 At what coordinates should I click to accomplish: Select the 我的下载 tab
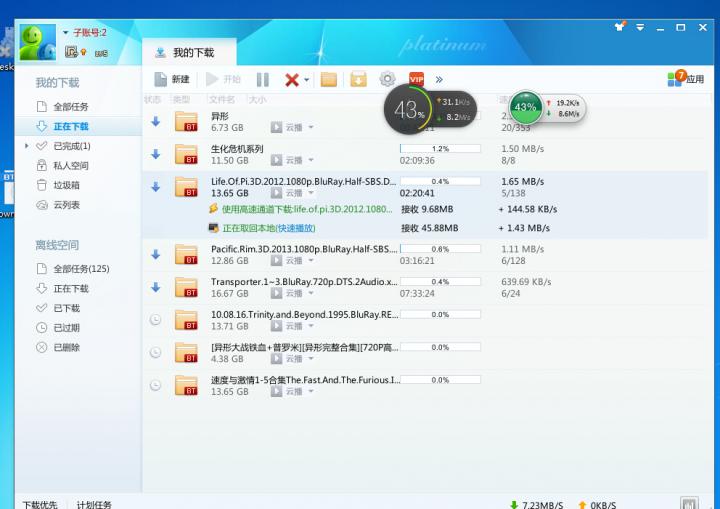pyautogui.click(x=189, y=52)
